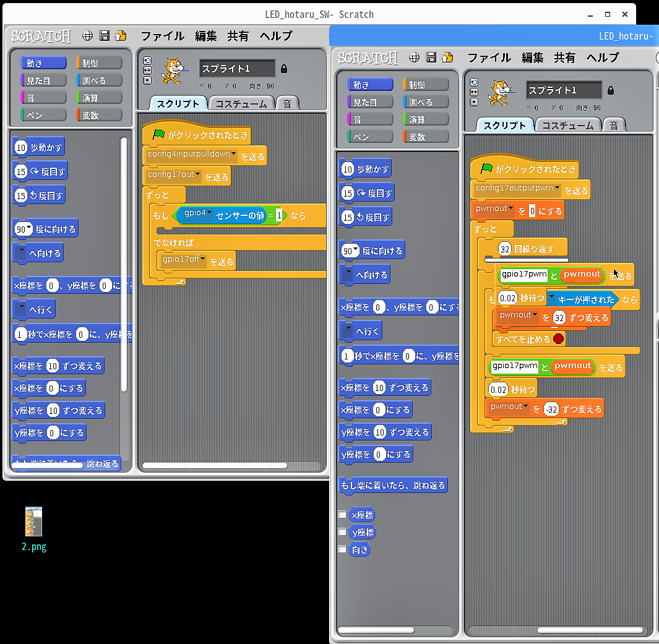Image resolution: width=659 pixels, height=644 pixels.
Task: Open the ヘルプ menu in right window
Action: (603, 58)
